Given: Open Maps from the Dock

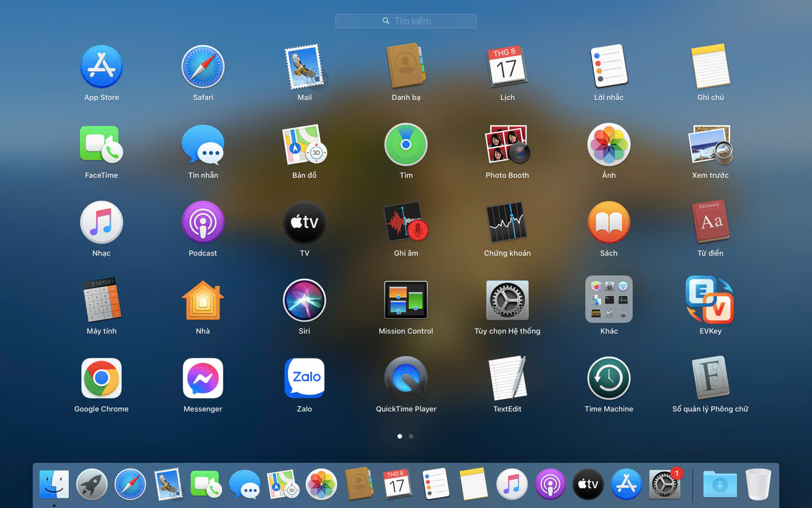Looking at the screenshot, I should pos(283,484).
